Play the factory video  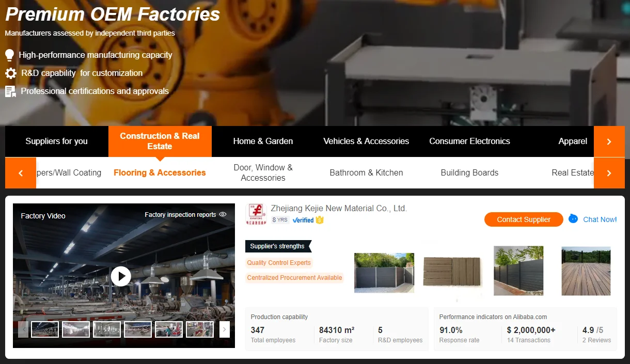121,276
